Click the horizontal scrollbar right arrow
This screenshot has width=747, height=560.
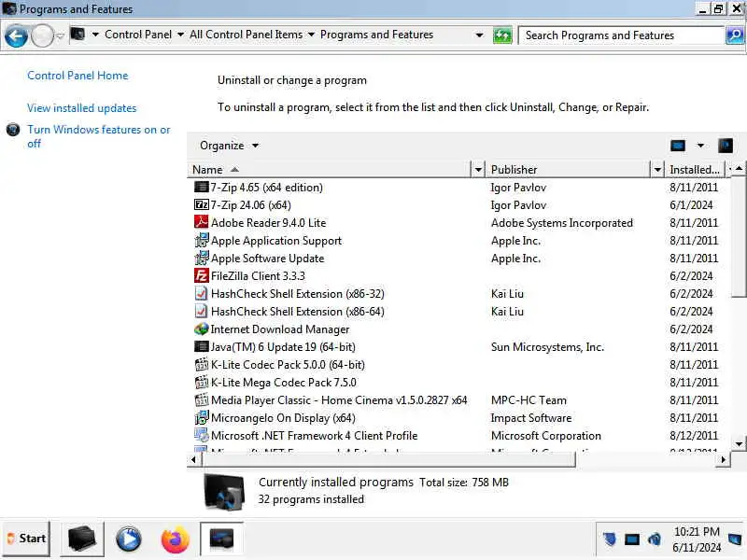coord(724,459)
